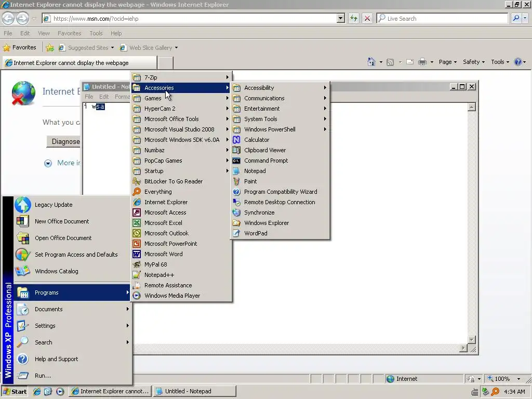
Task: Open Windows Explorer
Action: pyautogui.click(x=280, y=223)
